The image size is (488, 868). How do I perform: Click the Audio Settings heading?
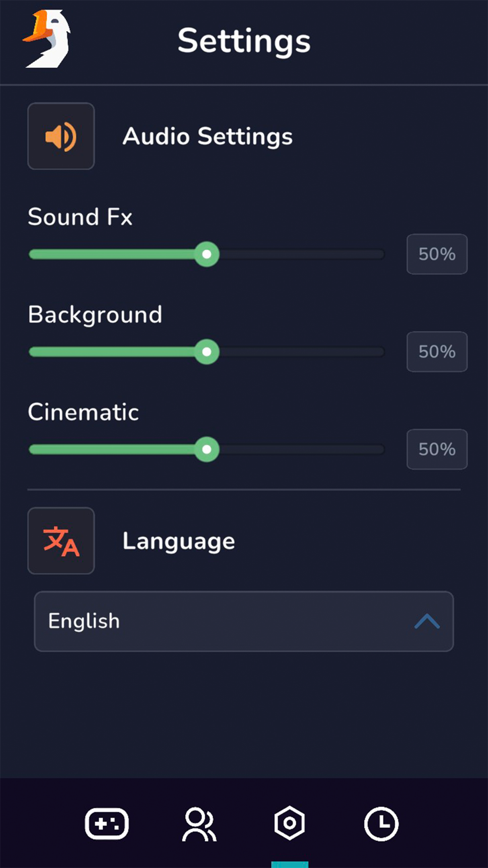[x=207, y=136]
